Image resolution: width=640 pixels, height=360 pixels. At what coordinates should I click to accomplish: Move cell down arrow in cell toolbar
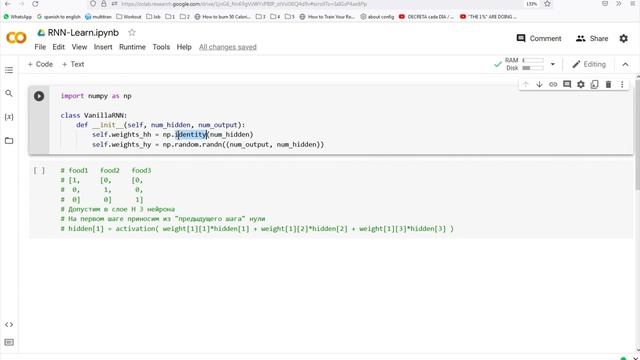(x=539, y=84)
